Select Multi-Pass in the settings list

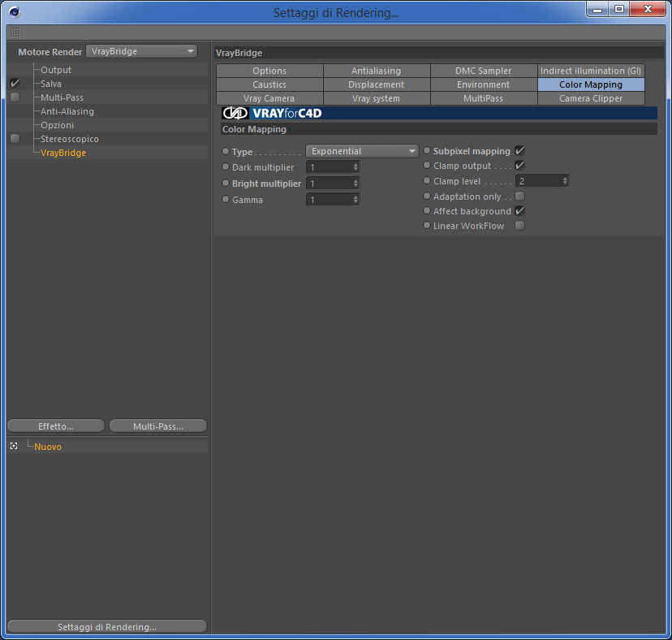pyautogui.click(x=62, y=97)
